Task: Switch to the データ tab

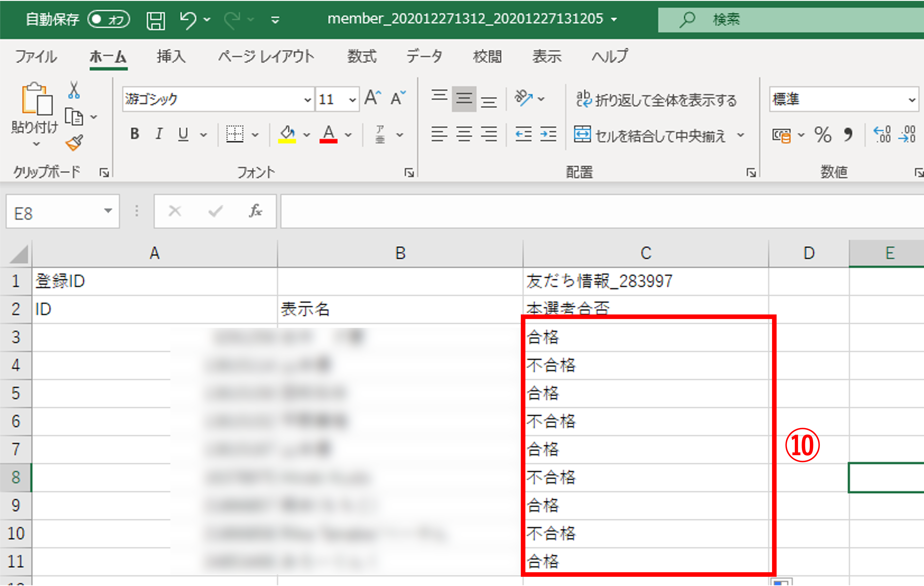Action: (x=424, y=56)
